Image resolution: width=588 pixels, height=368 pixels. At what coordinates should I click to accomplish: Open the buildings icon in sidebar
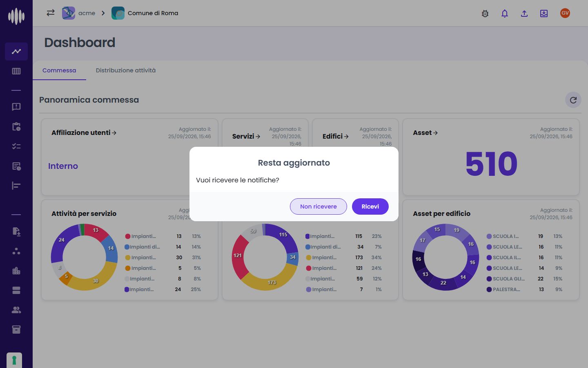(16, 271)
